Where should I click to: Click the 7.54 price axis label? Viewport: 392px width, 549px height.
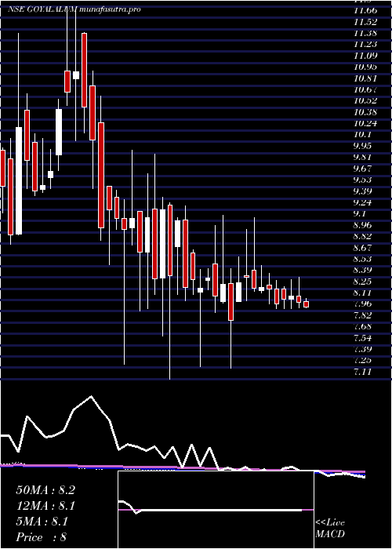pyautogui.click(x=363, y=338)
